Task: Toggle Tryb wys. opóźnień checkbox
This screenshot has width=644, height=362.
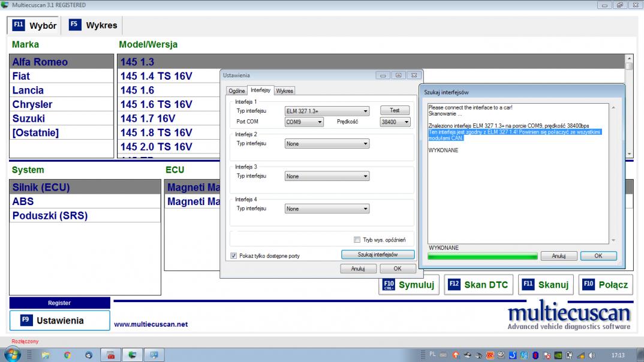Action: pyautogui.click(x=357, y=240)
